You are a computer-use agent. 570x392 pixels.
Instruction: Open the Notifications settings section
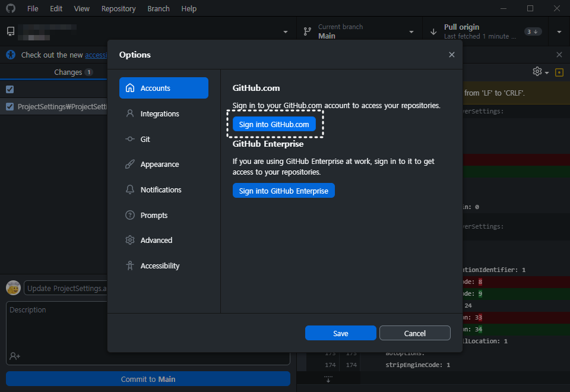tap(164, 190)
